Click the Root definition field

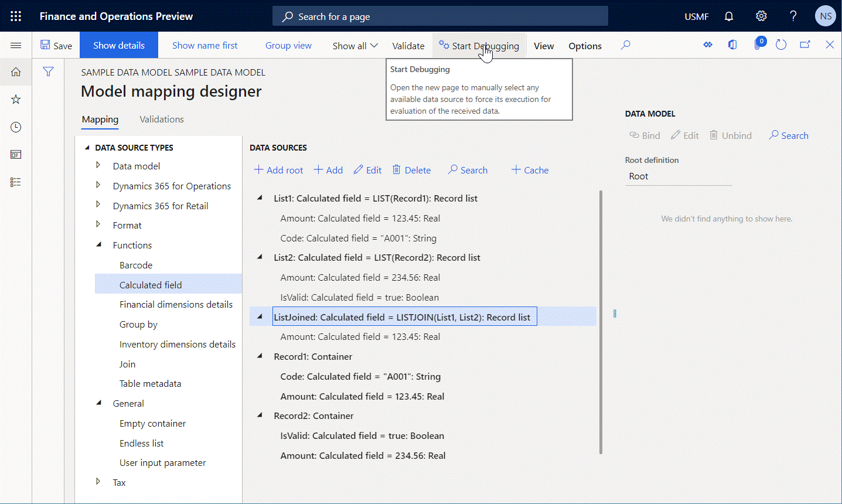pos(678,176)
